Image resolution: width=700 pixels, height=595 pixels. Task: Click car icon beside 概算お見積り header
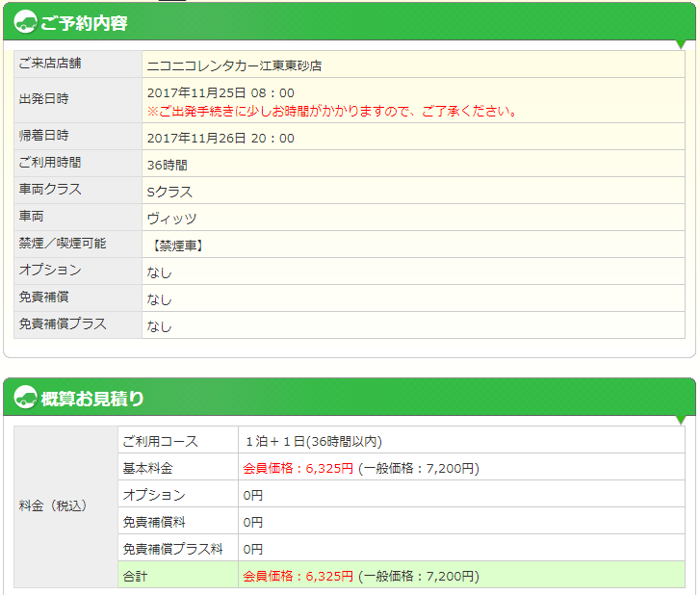pos(25,397)
